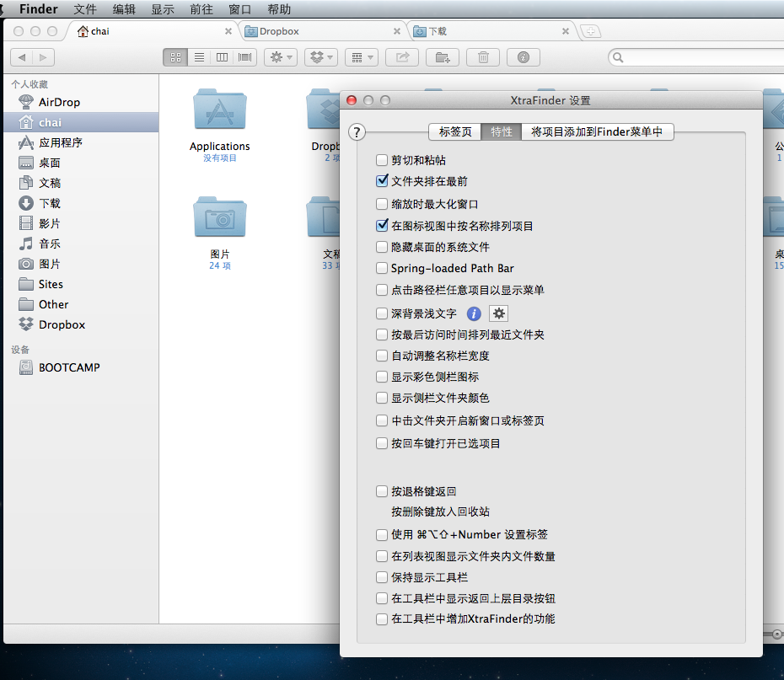
Task: Click blue info icon beside 深背景浅文字
Action: click(474, 313)
